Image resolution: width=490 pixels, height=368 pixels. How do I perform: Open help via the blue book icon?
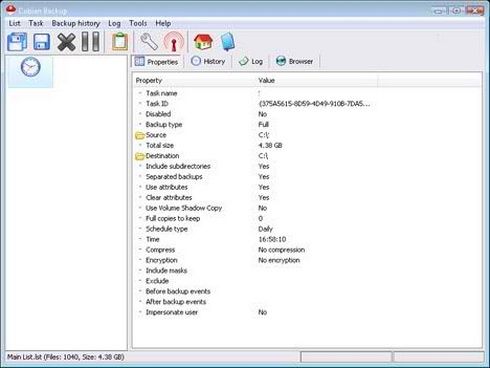pos(228,42)
